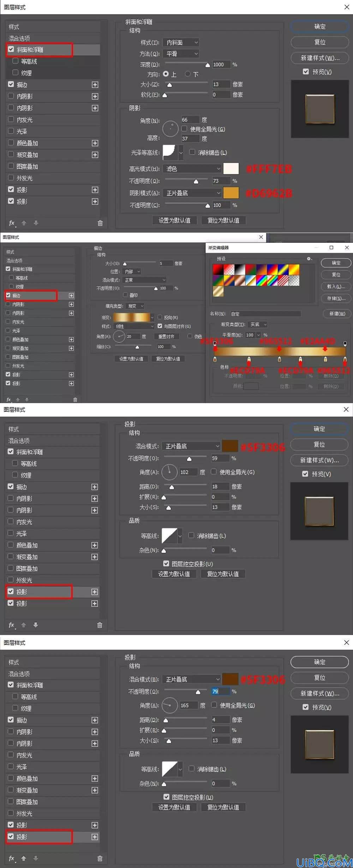The image size is (353, 868).
Task: Click the 深度 1000 value field
Action: coord(221,65)
